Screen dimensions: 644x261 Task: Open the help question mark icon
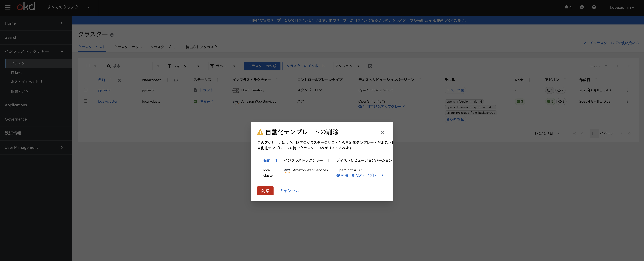[594, 7]
